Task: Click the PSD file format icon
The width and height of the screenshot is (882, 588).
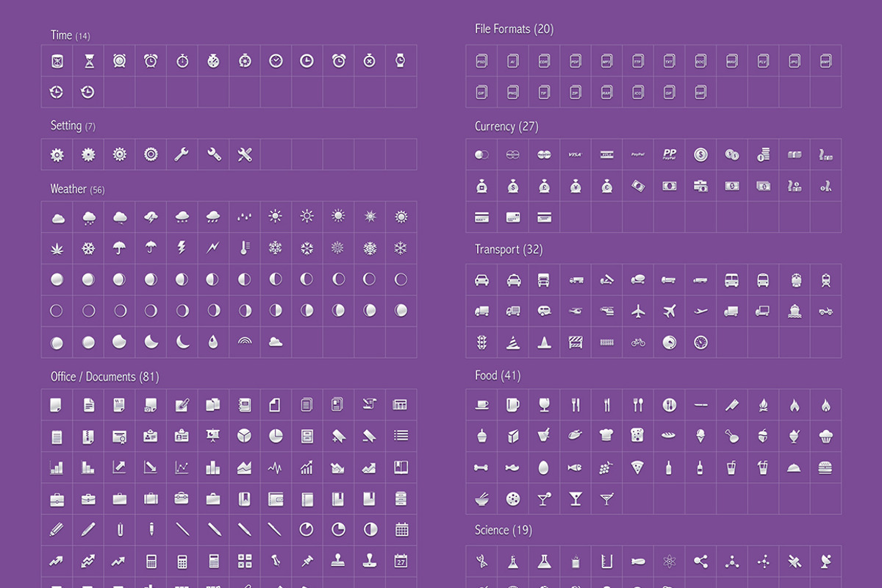Action: (x=481, y=61)
